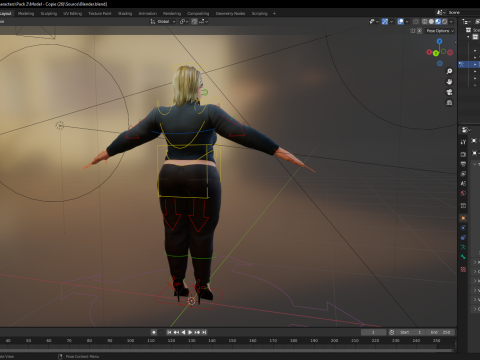This screenshot has height=360, width=480.
Task: Open the Global transform orientation dropdown
Action: [x=163, y=21]
